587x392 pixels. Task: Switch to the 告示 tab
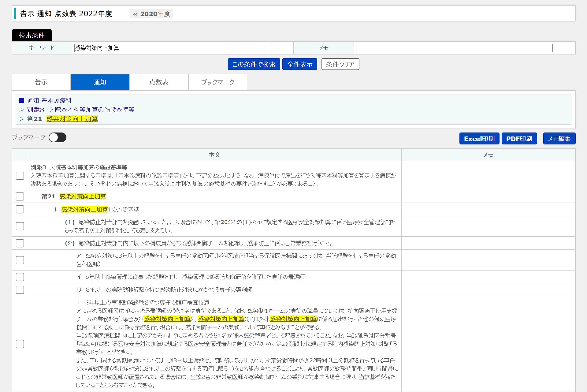41,82
